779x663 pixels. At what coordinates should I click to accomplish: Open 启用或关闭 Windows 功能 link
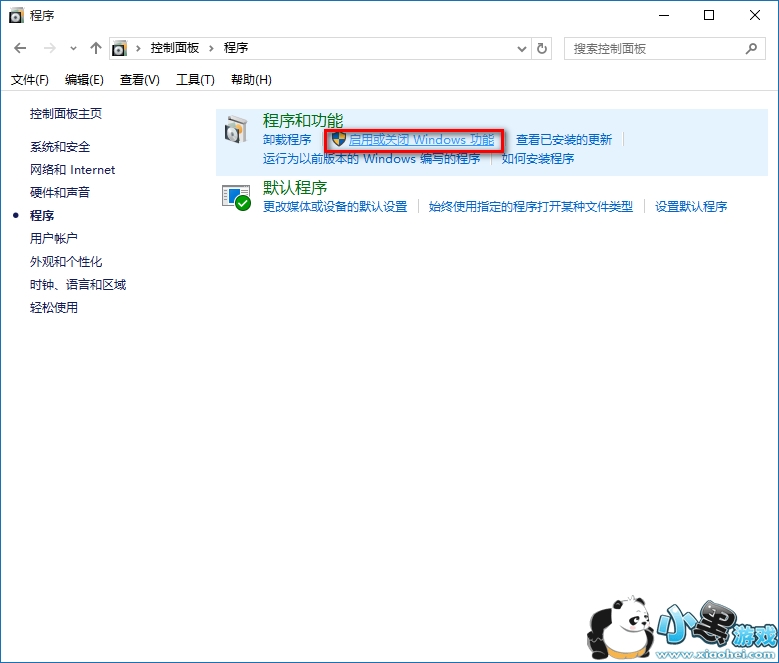421,140
